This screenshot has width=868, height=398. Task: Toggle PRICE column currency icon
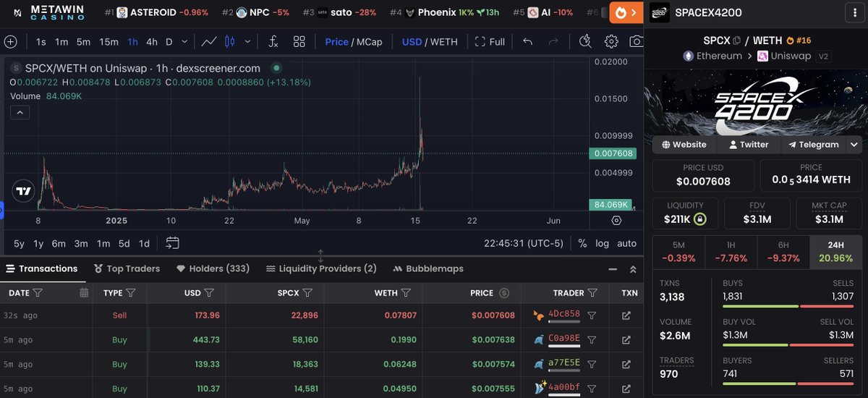[x=505, y=293]
